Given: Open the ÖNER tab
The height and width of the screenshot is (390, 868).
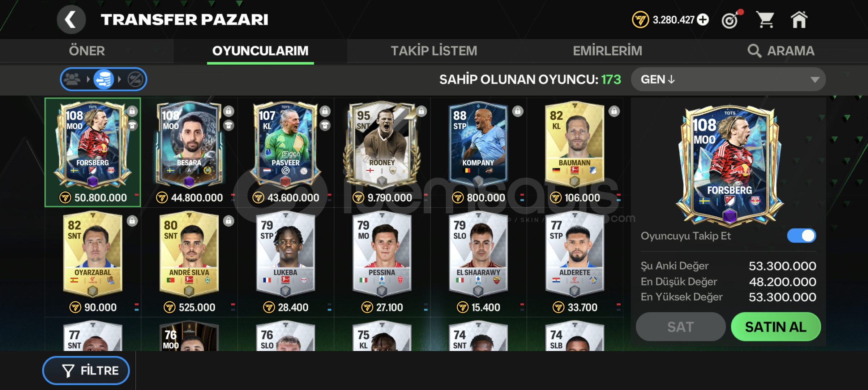Looking at the screenshot, I should (87, 51).
